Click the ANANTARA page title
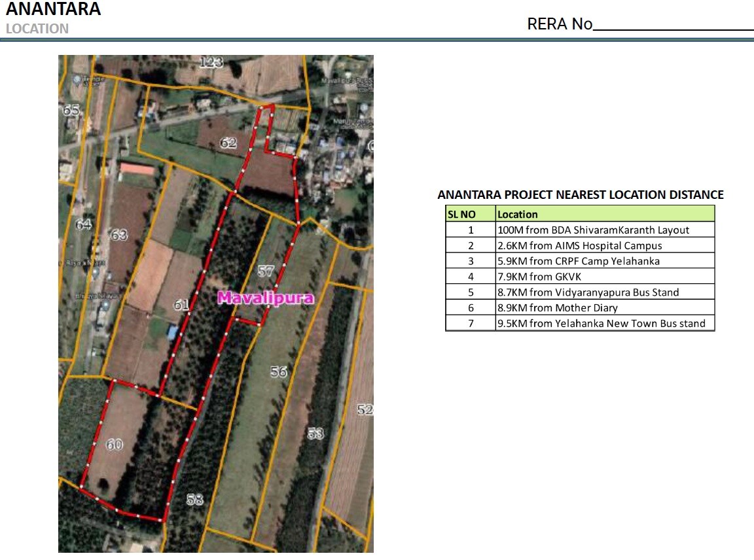 tap(54, 9)
